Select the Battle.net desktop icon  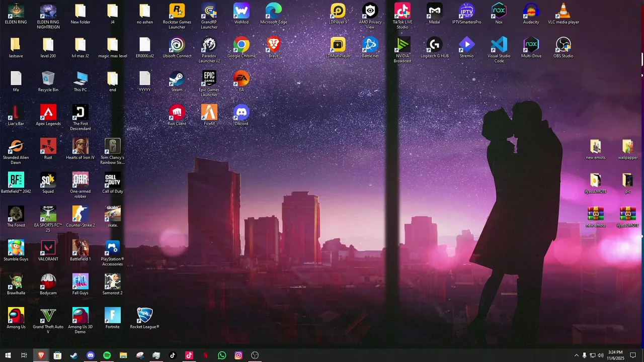[x=370, y=47]
